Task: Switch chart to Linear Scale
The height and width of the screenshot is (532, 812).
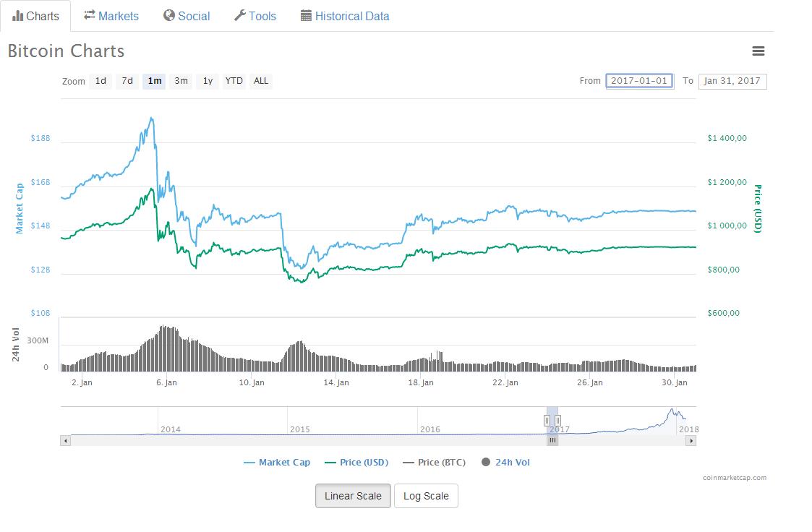Action: pyautogui.click(x=353, y=496)
